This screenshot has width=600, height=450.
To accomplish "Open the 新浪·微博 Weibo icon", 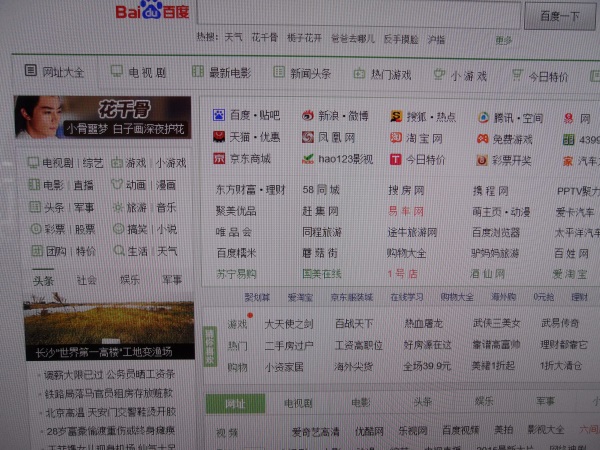I will click(x=308, y=115).
